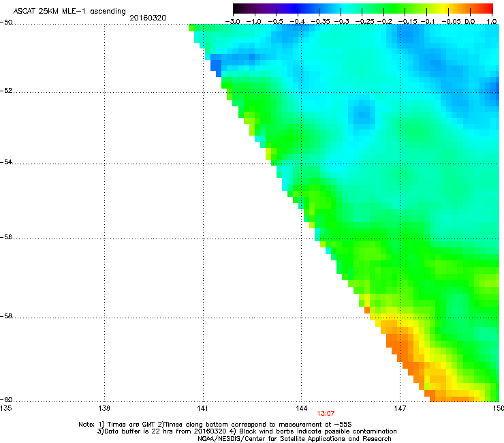Click the dark blue cells at swath edge near 141.5, -51

click(216, 65)
